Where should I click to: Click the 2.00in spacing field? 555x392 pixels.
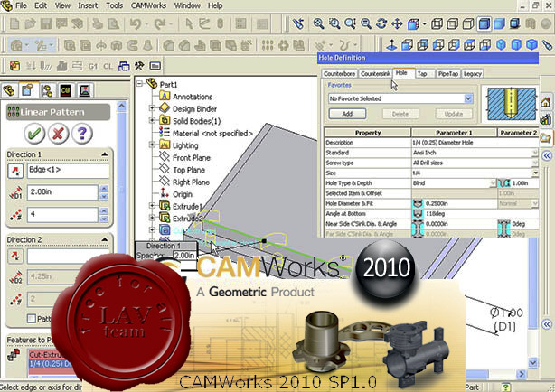62,192
